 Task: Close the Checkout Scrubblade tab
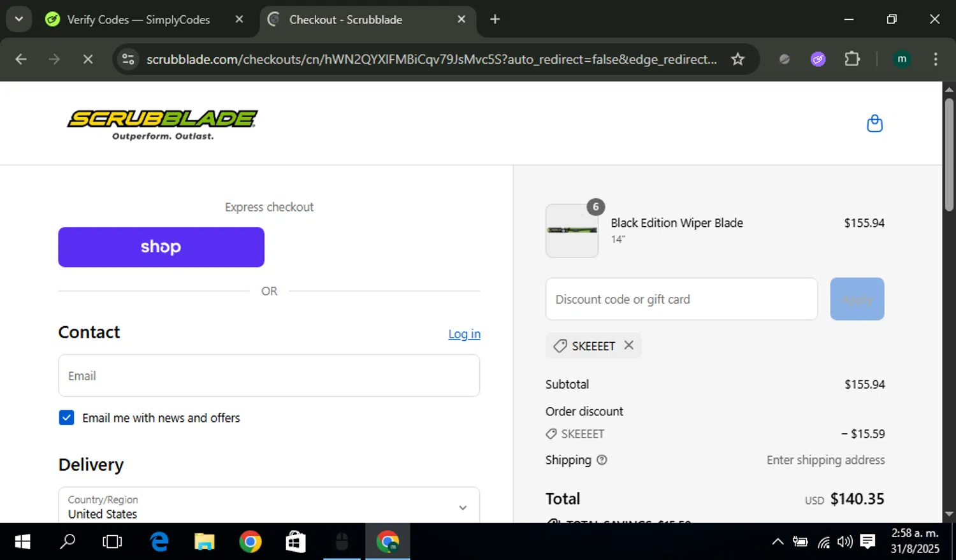[461, 19]
